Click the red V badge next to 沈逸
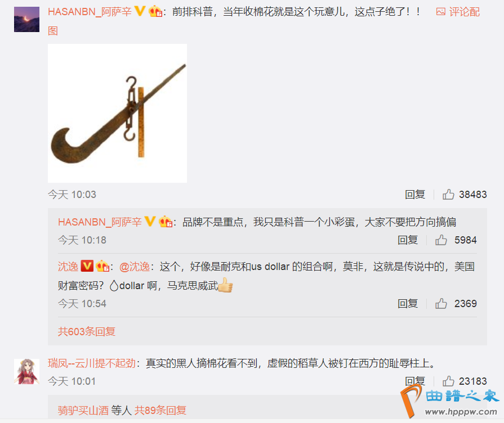The image size is (504, 423). [x=87, y=266]
